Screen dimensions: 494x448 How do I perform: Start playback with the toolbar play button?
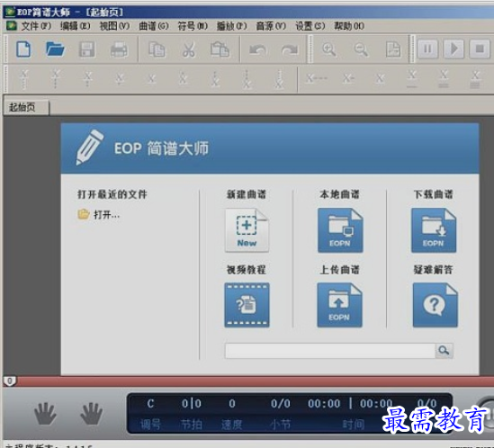(x=454, y=49)
